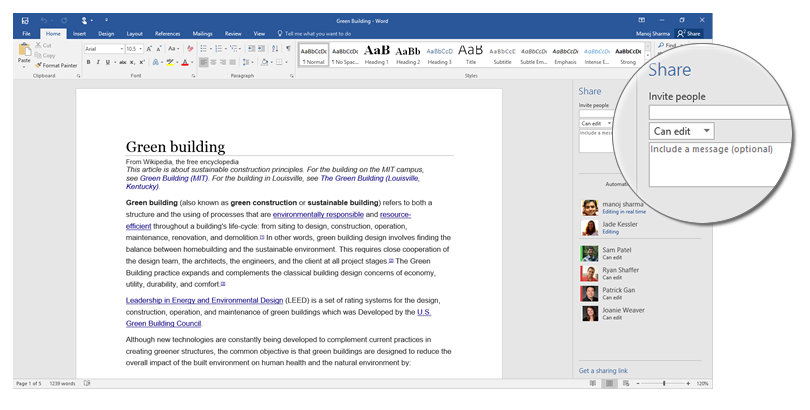This screenshot has width=810, height=410.
Task: Open Text Effects and Typography icon
Action: point(155,62)
